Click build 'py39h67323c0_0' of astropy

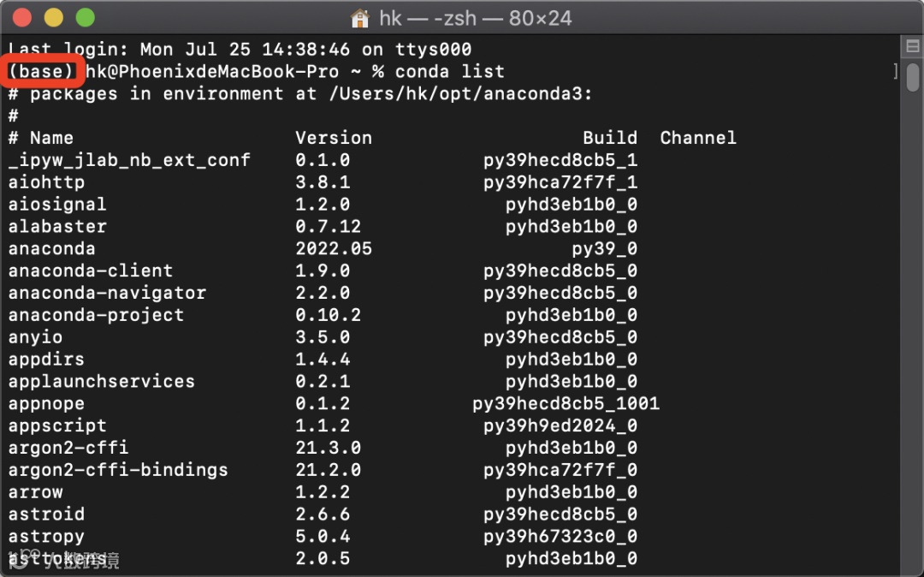[x=560, y=536]
